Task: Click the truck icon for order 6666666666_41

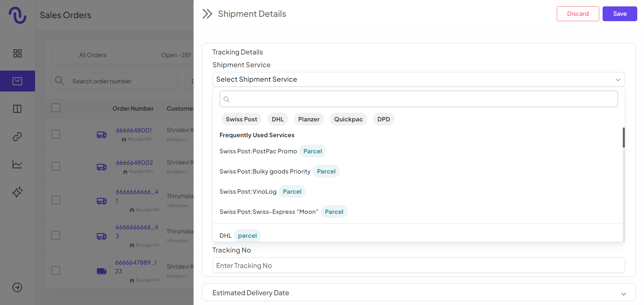Action: [x=102, y=201]
